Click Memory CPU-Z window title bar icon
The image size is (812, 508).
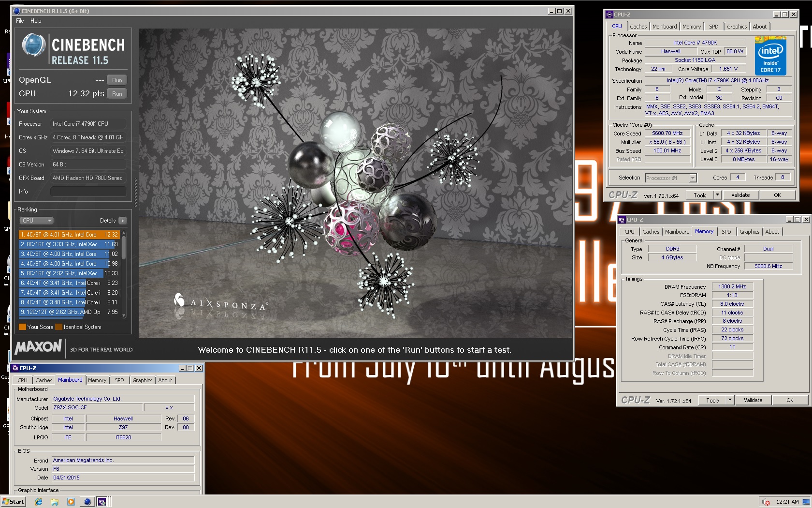coord(622,220)
